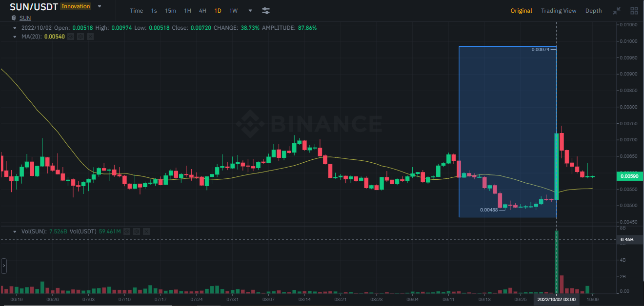Collapse the OHLC data row expander arrow
This screenshot has height=306, width=644.
tap(16, 28)
